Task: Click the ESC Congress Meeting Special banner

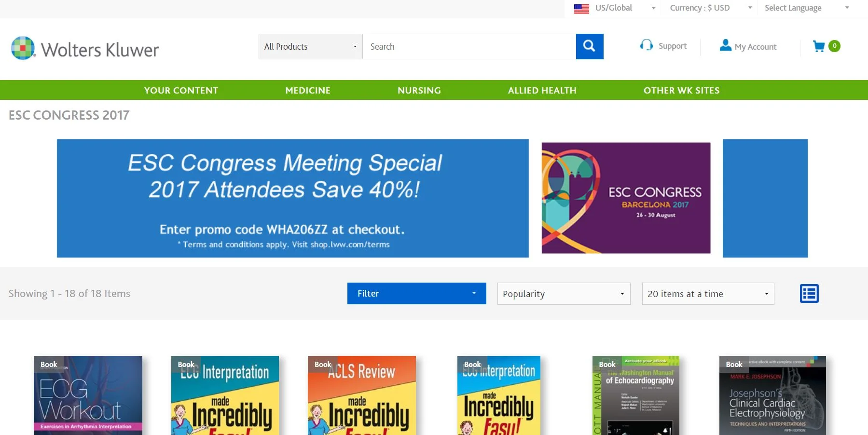Action: pyautogui.click(x=292, y=198)
